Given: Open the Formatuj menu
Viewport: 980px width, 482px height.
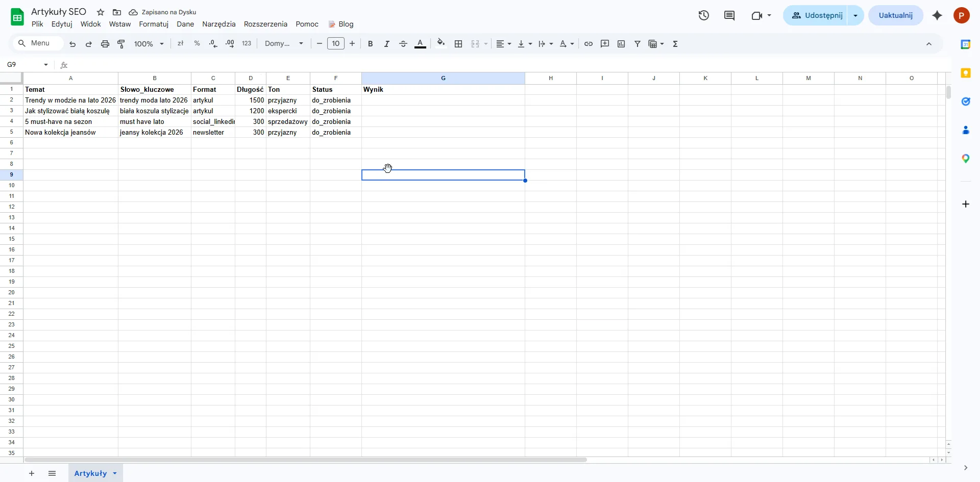Looking at the screenshot, I should click(154, 24).
